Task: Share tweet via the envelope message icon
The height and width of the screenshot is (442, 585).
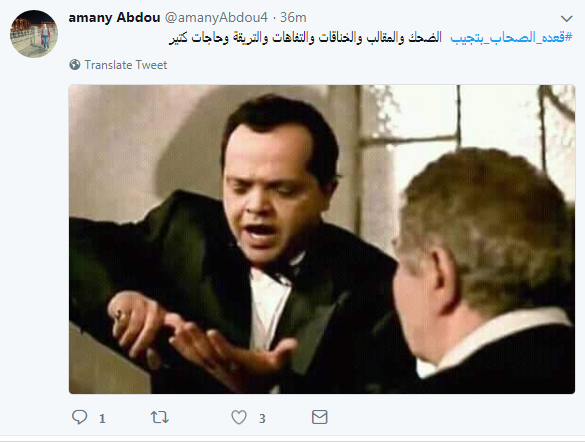Action: [x=320, y=417]
